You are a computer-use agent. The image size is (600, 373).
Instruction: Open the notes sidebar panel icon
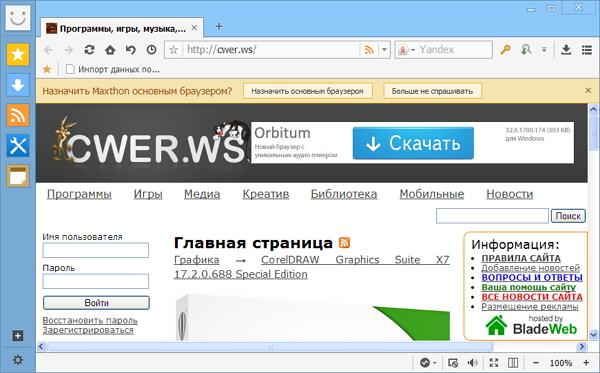[18, 176]
